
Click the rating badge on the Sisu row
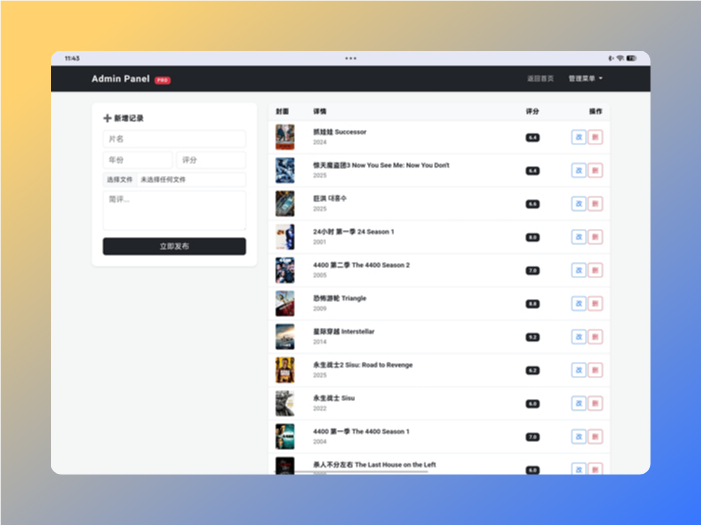click(532, 404)
